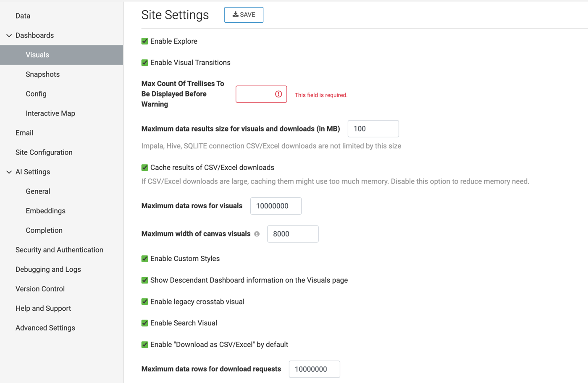Select Embeddings under AI Settings
This screenshot has width=588, height=383.
tap(45, 211)
